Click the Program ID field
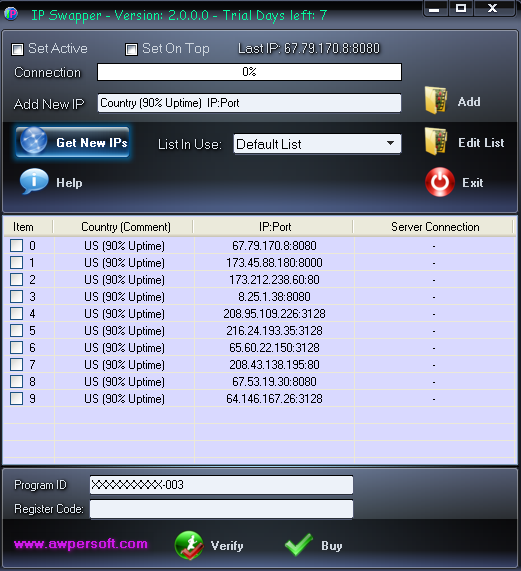This screenshot has height=571, width=521. pos(221,485)
